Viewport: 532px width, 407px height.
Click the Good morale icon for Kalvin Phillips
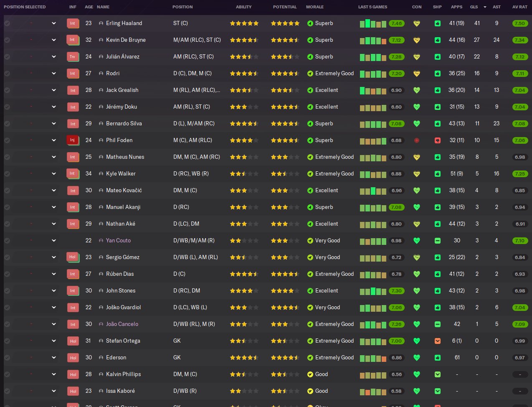[310, 374]
